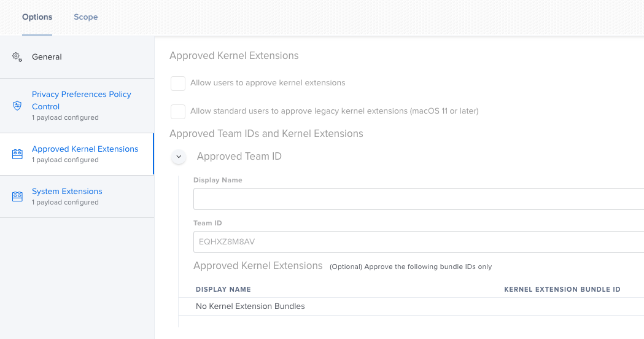Click the DISPLAY NAME column header
The image size is (644, 339).
click(x=223, y=289)
